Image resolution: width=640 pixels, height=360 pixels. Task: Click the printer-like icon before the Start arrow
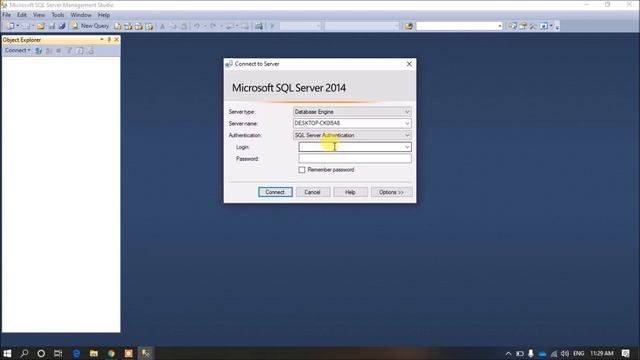click(x=259, y=26)
